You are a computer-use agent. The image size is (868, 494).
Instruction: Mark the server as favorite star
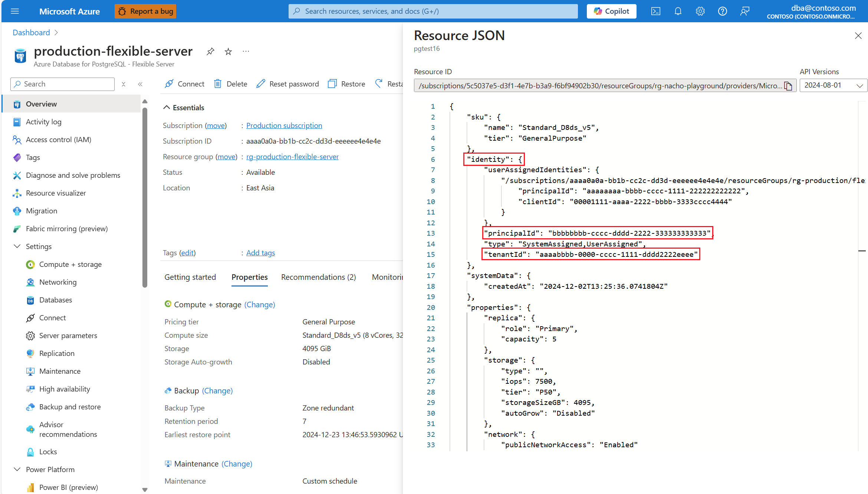(x=228, y=51)
